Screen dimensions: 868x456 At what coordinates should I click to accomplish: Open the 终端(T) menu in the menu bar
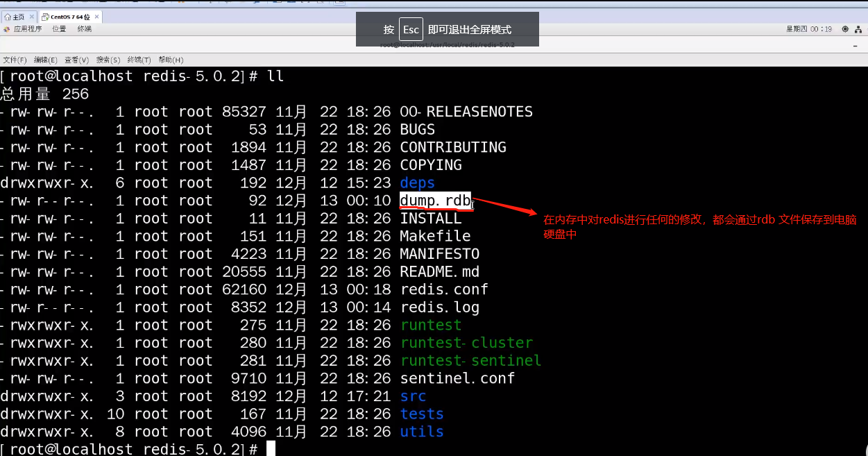[139, 60]
